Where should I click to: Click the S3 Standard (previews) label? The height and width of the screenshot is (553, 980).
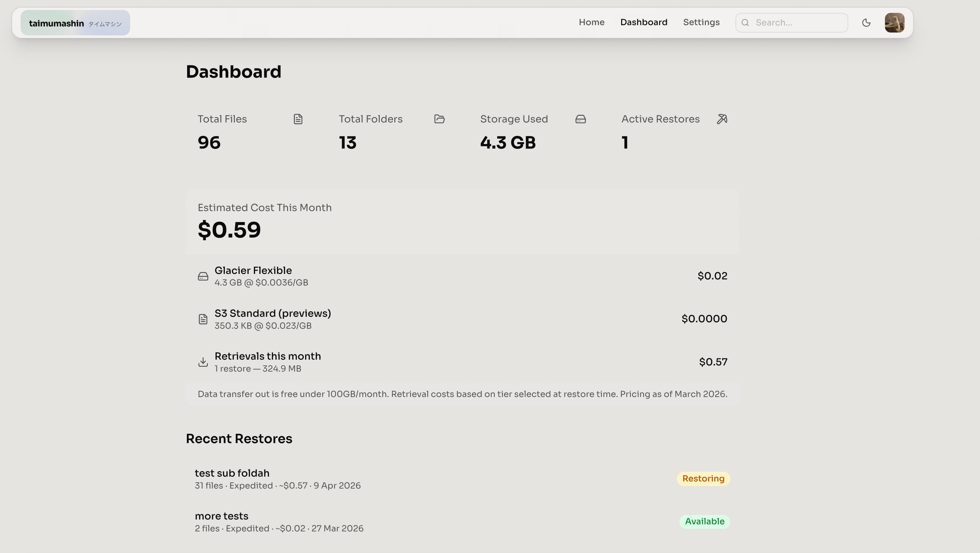(x=273, y=313)
